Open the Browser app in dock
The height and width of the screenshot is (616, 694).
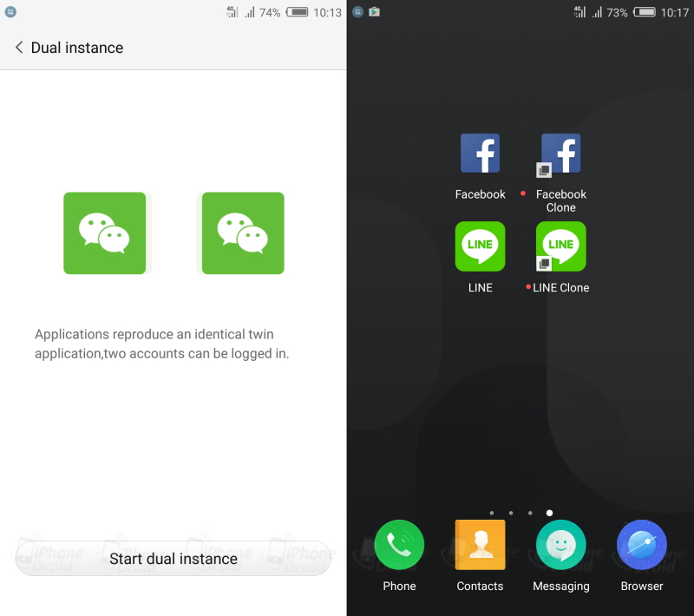point(642,545)
